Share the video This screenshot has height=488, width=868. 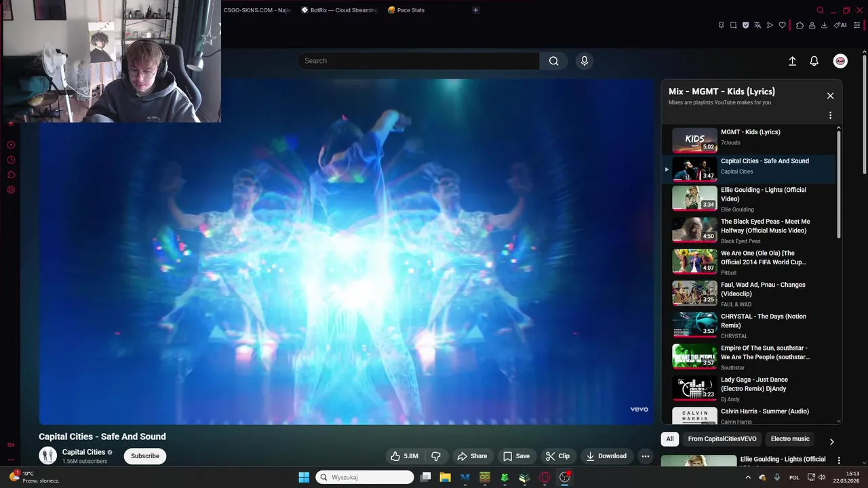tap(472, 456)
